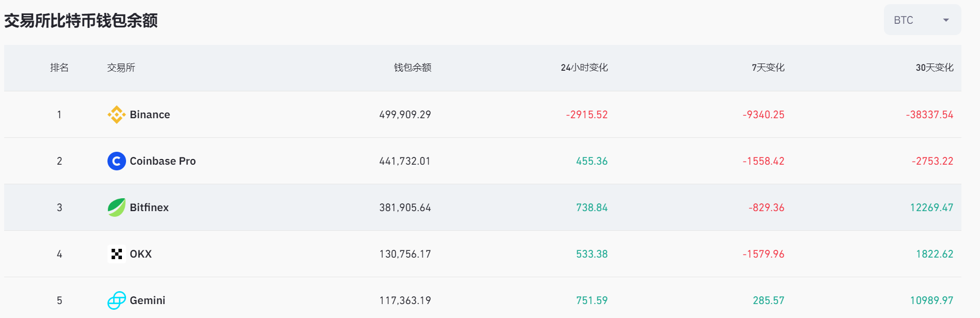Sort by 排名 column header
Screen dimensions: 980x318
[x=59, y=68]
